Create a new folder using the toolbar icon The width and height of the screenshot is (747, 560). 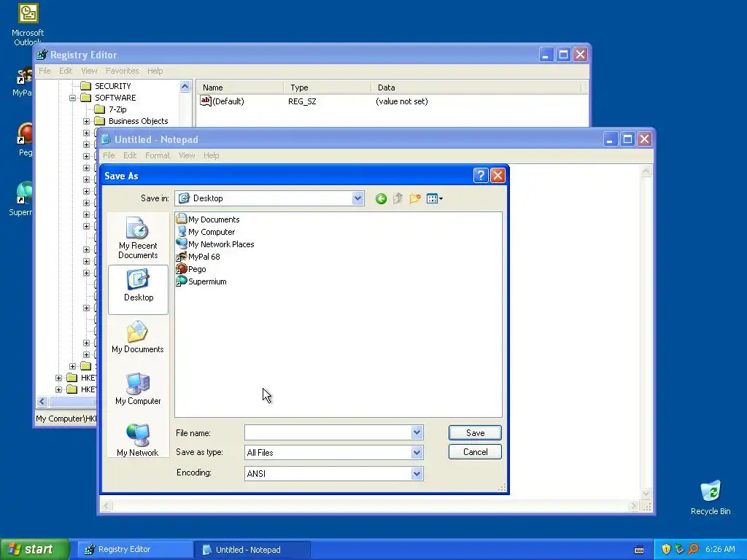415,198
